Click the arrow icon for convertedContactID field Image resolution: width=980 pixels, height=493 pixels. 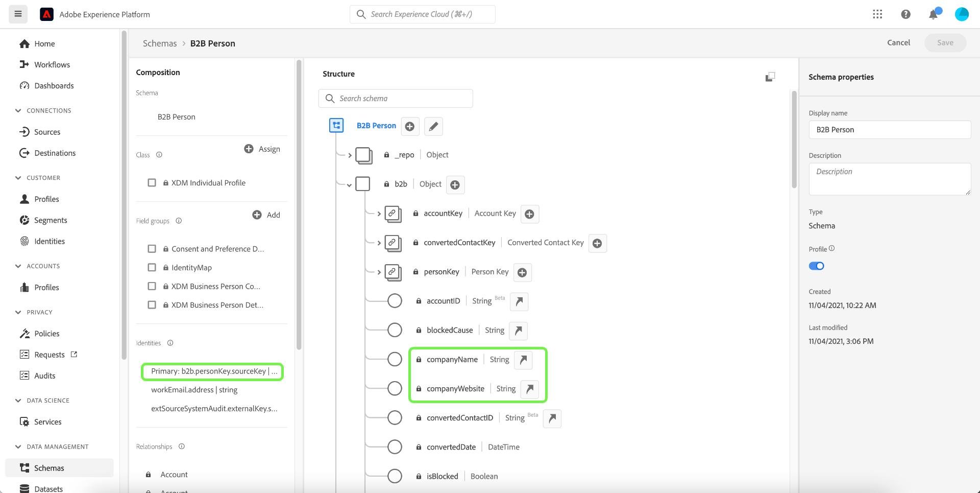(552, 418)
